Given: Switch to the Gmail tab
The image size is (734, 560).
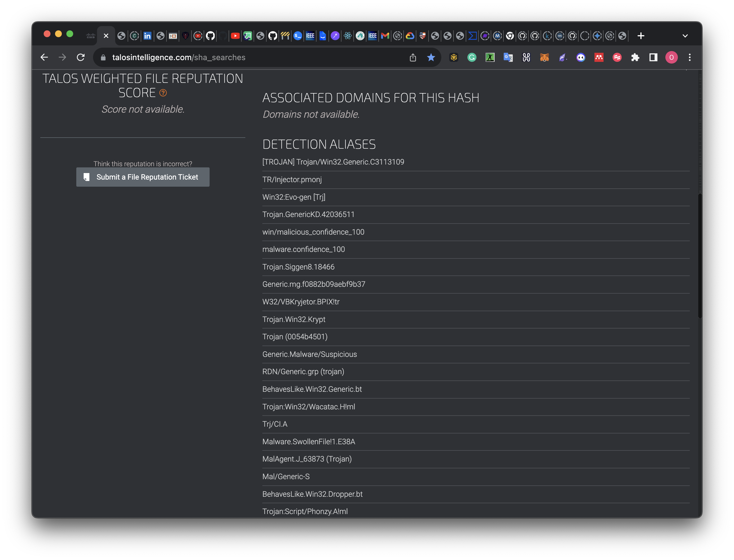Looking at the screenshot, I should [385, 36].
